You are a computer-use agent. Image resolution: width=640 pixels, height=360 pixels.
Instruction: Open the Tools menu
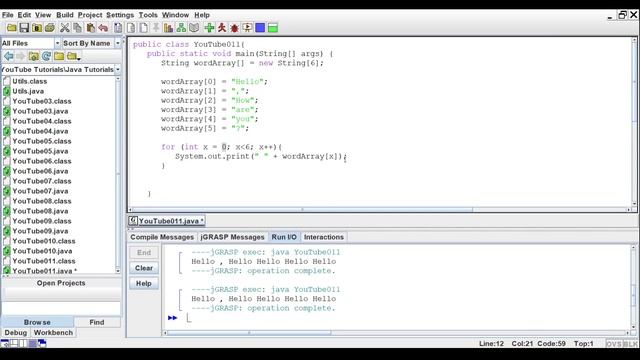pos(148,15)
